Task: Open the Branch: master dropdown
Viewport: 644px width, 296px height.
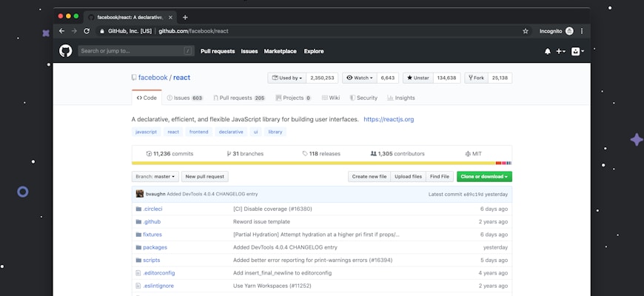Action: [155, 177]
